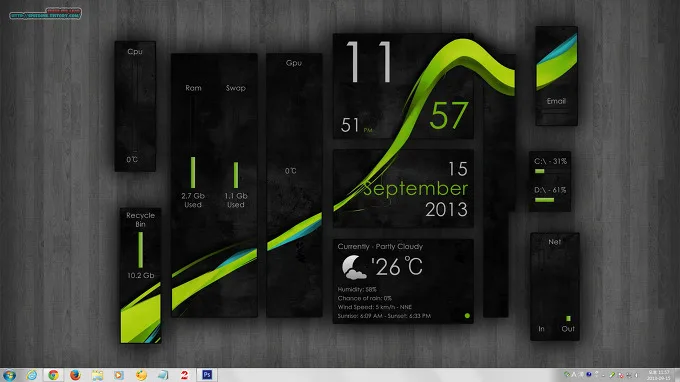Click the '10.2 Gb' Recycle Bin size
The height and width of the screenshot is (382, 680).
click(141, 275)
